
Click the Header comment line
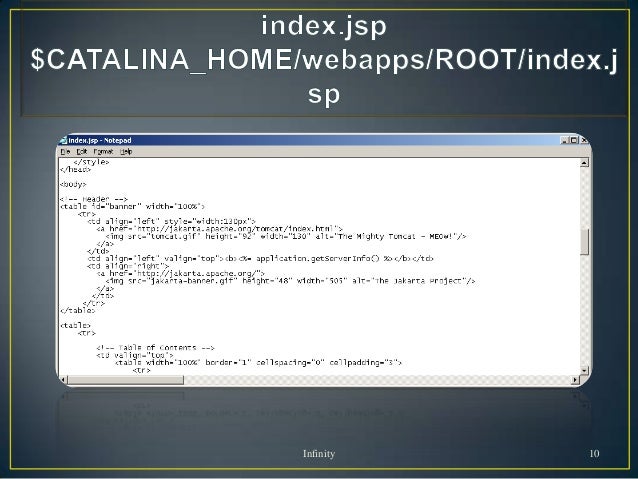click(x=94, y=199)
